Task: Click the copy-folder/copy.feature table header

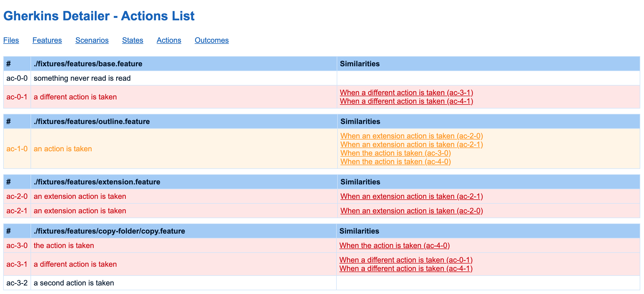Action: [x=109, y=231]
